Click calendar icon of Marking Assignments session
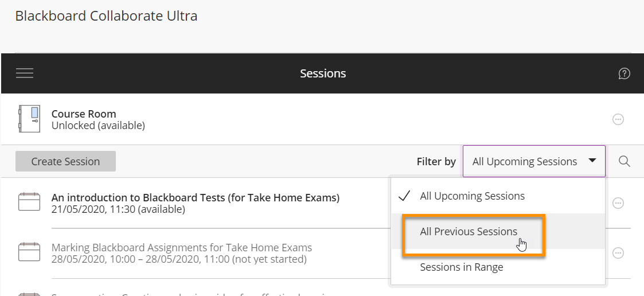 29,252
